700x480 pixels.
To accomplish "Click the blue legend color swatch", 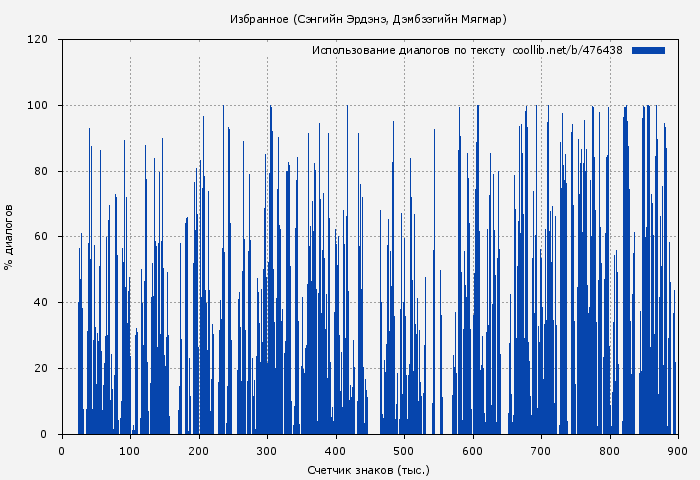I will coord(648,50).
